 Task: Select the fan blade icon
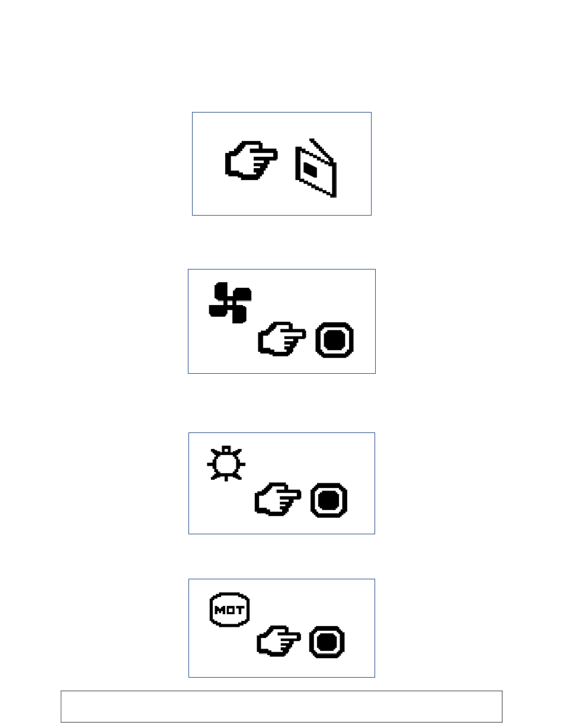tap(231, 303)
